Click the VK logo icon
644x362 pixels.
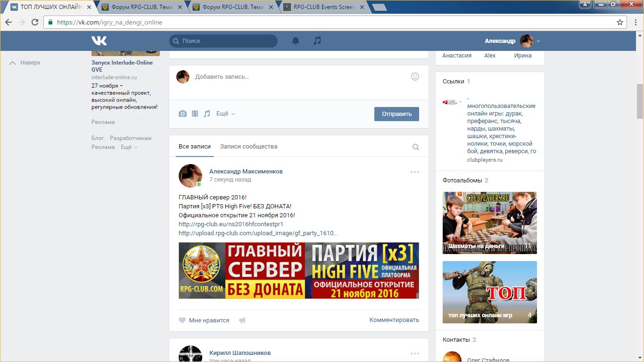tap(99, 41)
